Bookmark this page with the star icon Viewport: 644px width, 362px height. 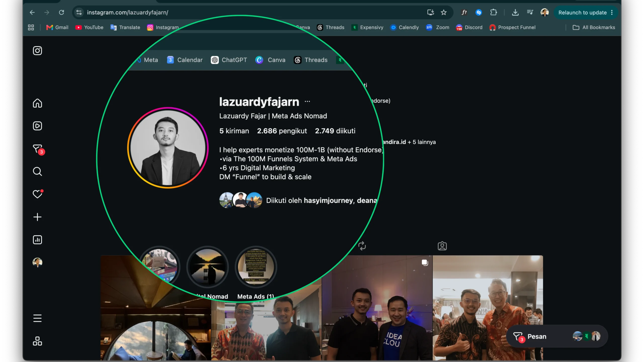coord(444,12)
